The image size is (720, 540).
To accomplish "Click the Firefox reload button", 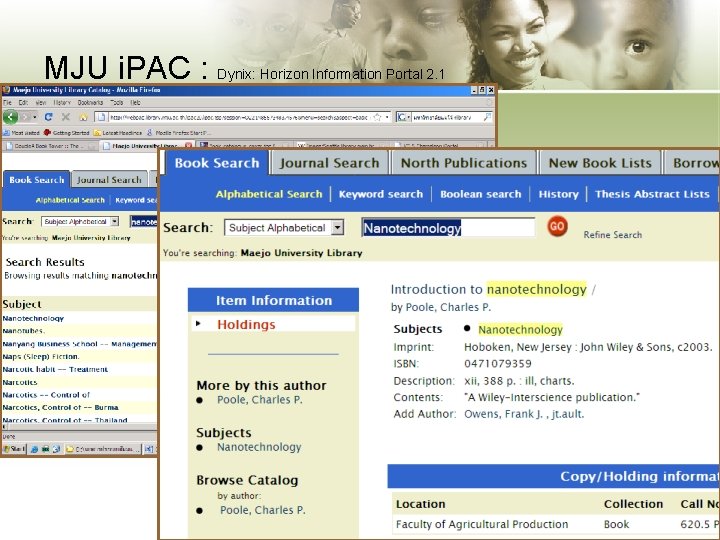I will [48, 117].
